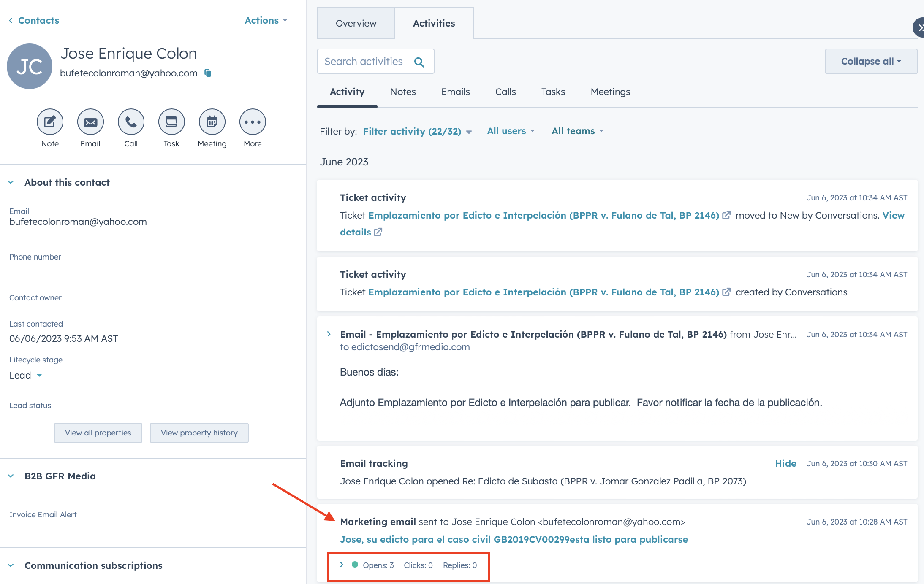Click the Email envelope icon
The width and height of the screenshot is (924, 584).
click(x=90, y=122)
